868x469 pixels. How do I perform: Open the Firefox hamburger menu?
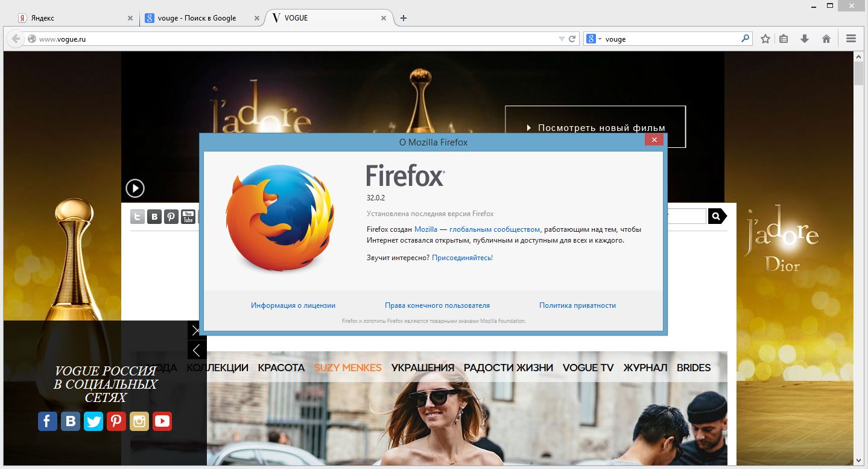[x=851, y=39]
